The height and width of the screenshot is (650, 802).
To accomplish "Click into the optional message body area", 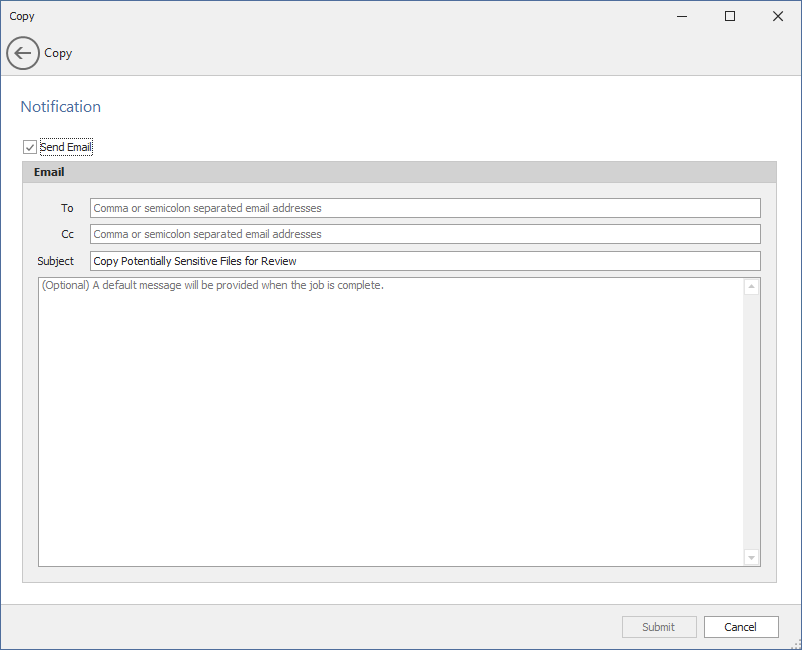I will pyautogui.click(x=391, y=422).
